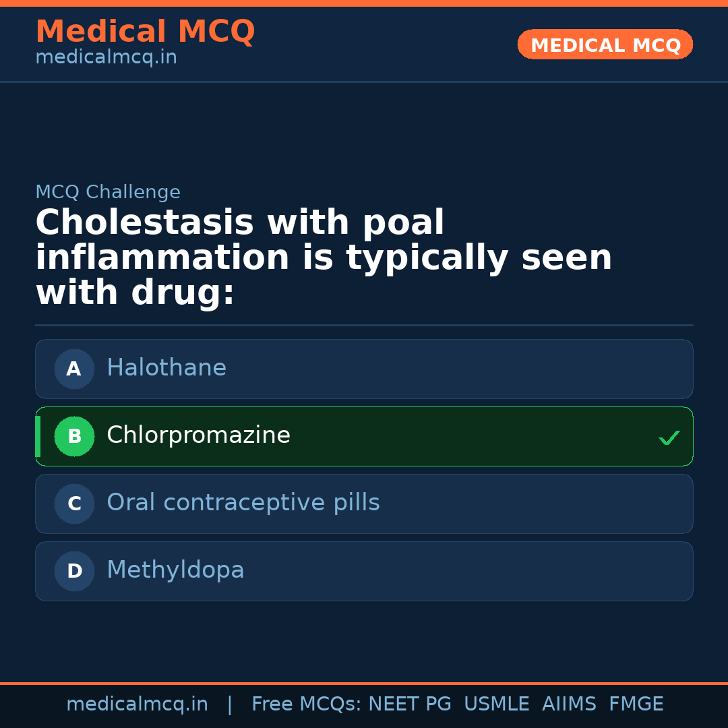The height and width of the screenshot is (728, 728).
Task: Select the Halothane answer option
Action: tap(364, 369)
